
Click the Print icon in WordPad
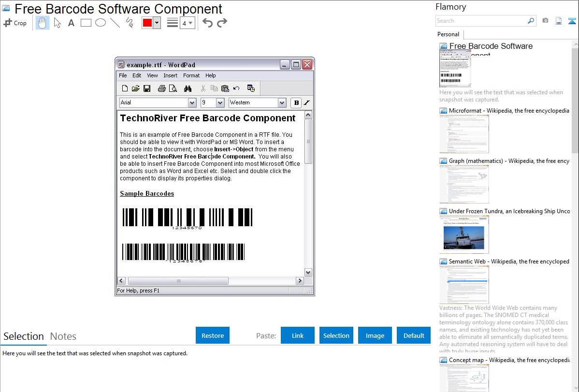coord(162,88)
